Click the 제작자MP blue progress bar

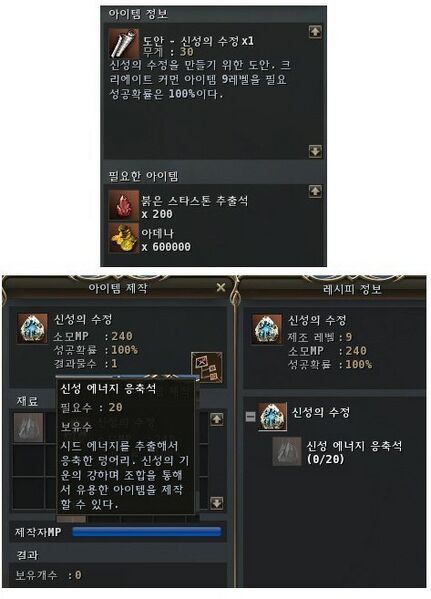[x=146, y=531]
